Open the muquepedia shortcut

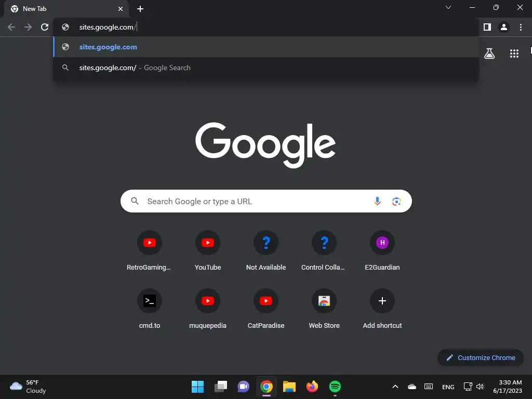208,310
